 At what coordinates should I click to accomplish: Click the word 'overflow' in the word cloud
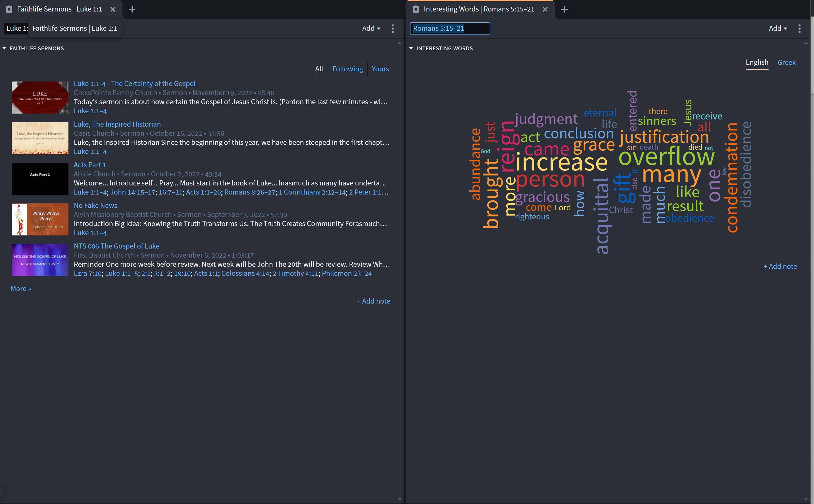click(667, 157)
